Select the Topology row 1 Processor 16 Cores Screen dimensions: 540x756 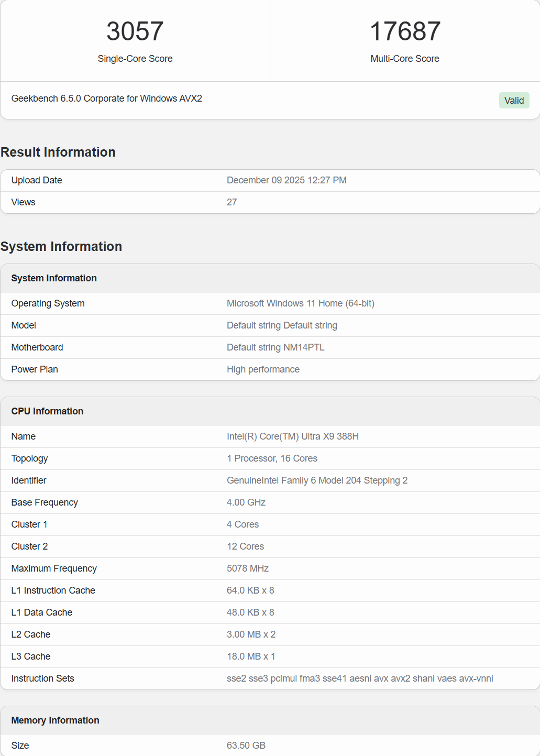[272, 458]
